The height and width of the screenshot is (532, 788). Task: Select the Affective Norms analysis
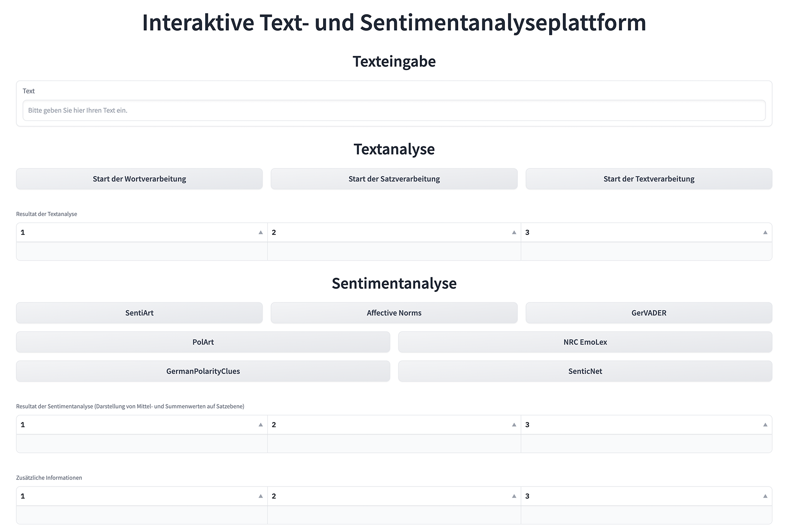point(394,313)
